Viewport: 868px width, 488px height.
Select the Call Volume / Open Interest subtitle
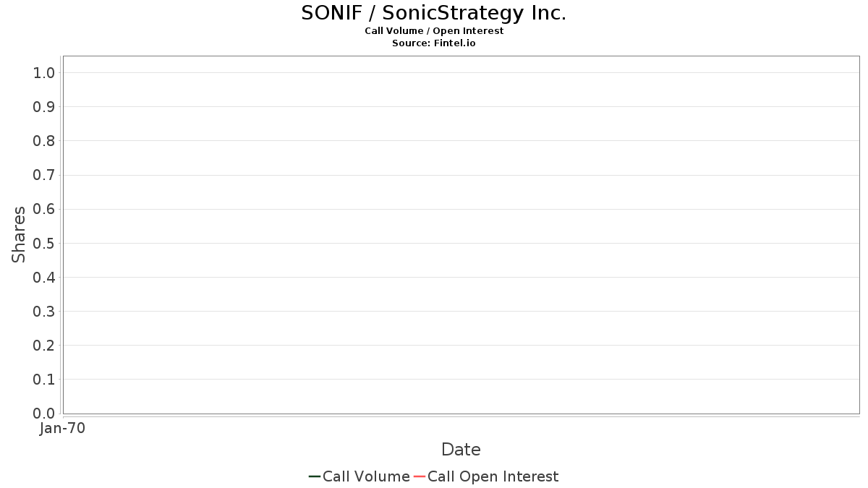434,31
